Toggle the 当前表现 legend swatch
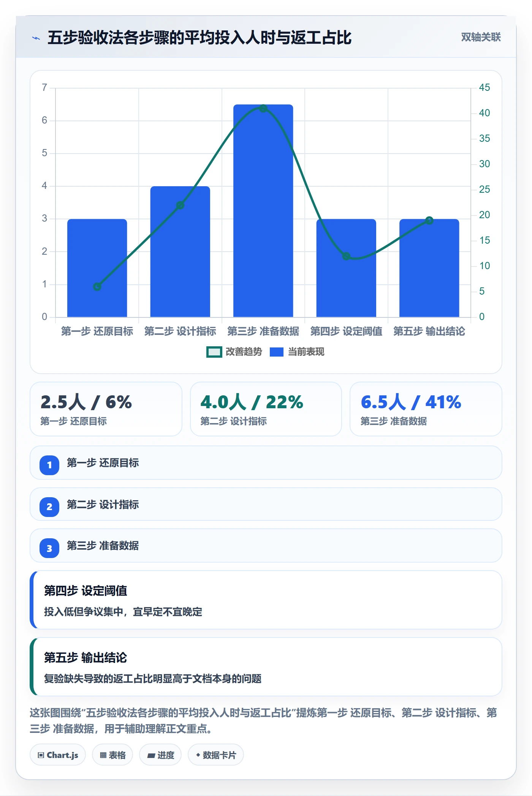Image resolution: width=532 pixels, height=796 pixels. (x=277, y=352)
